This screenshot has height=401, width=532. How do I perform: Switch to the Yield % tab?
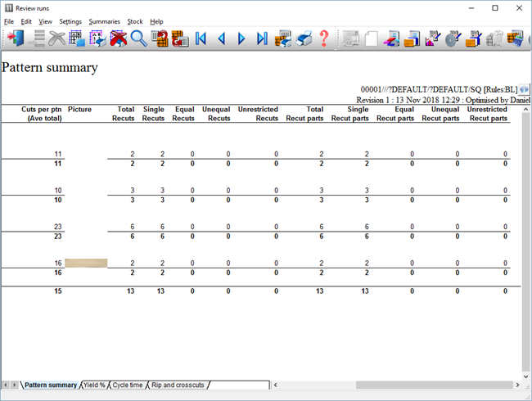[94, 385]
